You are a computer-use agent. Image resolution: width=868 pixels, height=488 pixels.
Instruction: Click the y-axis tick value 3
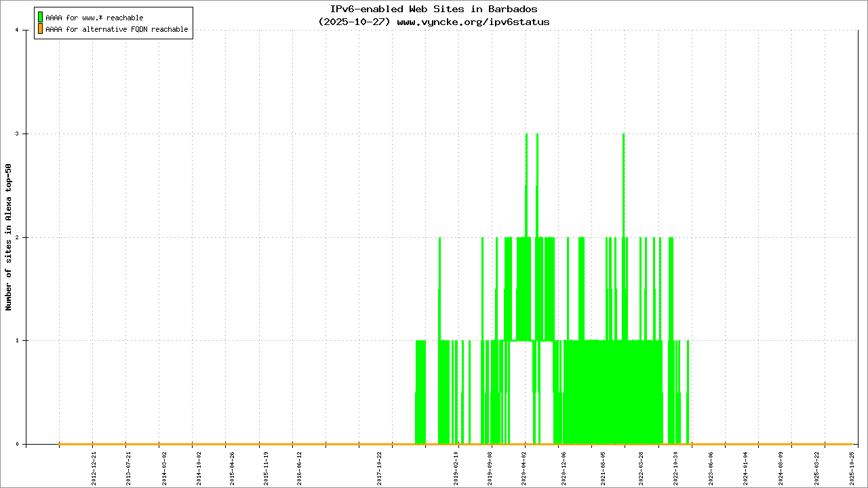point(25,134)
